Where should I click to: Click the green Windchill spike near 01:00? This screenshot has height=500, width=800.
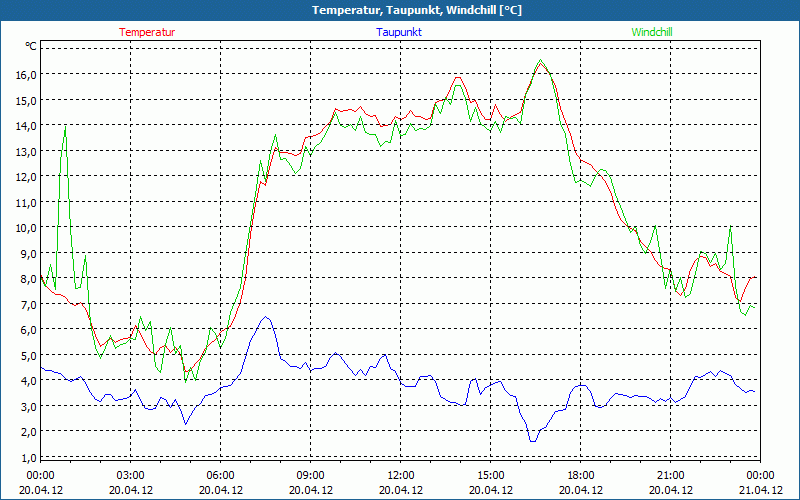65,128
